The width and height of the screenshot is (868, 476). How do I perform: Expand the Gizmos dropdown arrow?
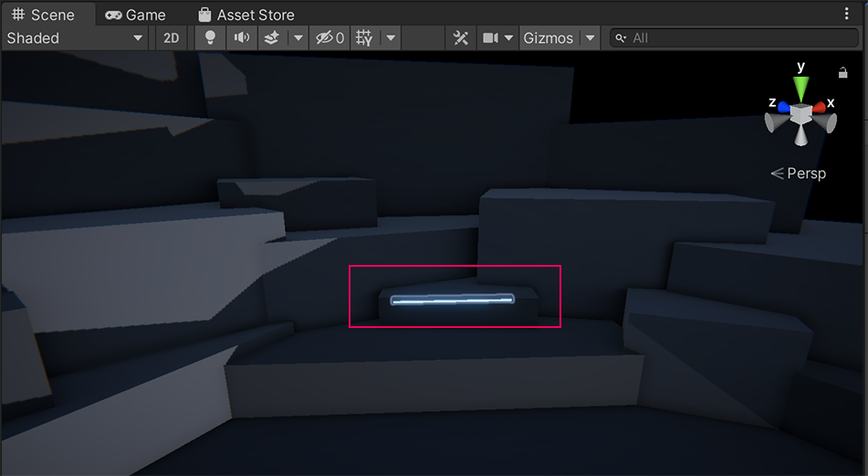point(590,37)
